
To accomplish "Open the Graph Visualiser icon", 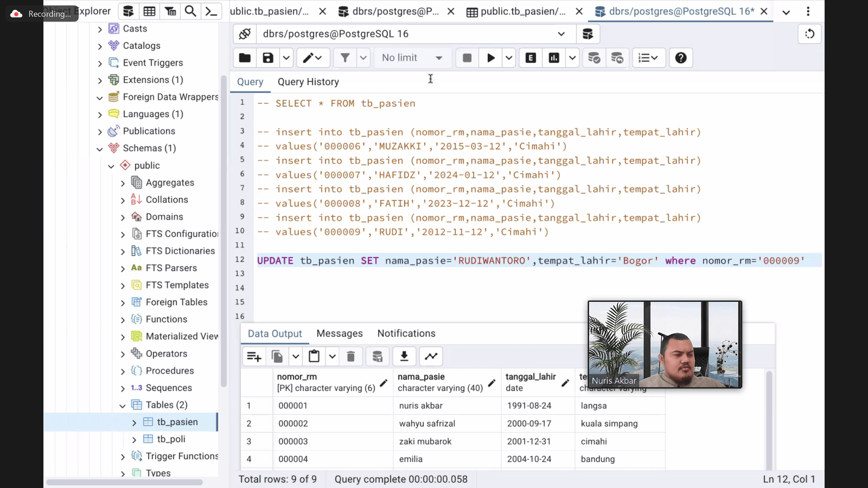I will (431, 357).
